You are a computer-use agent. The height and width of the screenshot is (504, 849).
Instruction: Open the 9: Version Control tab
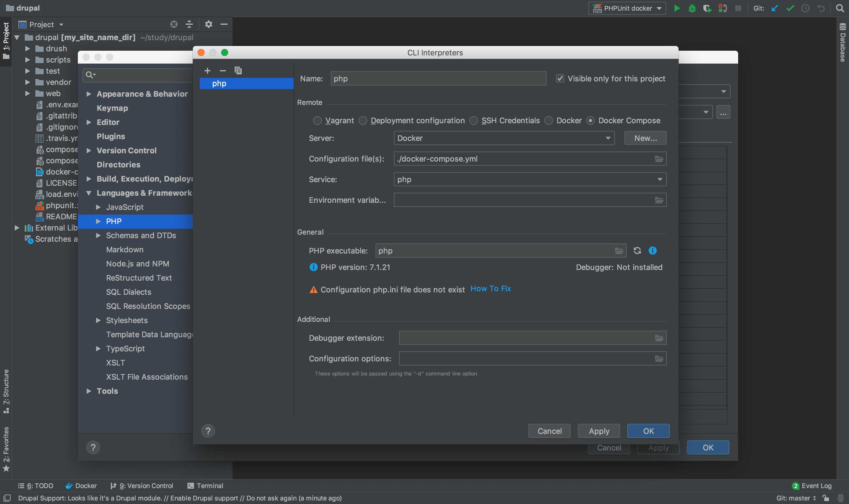pos(141,486)
